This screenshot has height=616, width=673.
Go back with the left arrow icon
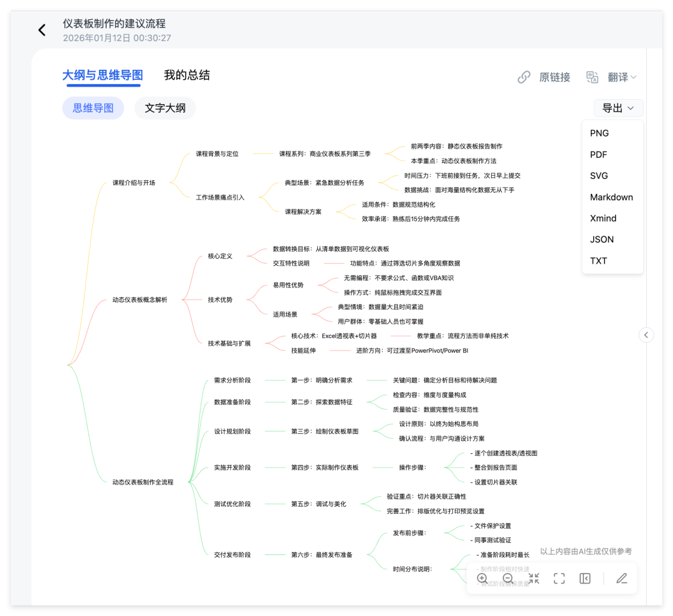pos(42,30)
